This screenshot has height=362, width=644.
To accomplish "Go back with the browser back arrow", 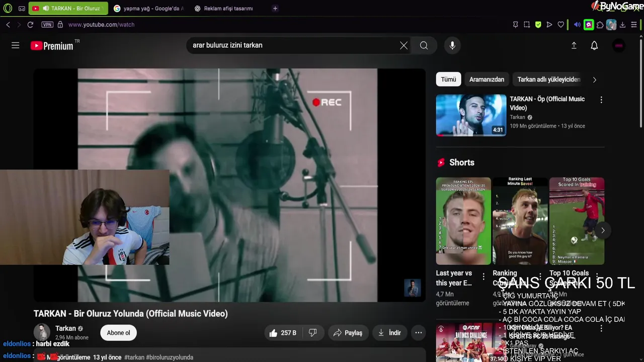I will click(x=8, y=25).
